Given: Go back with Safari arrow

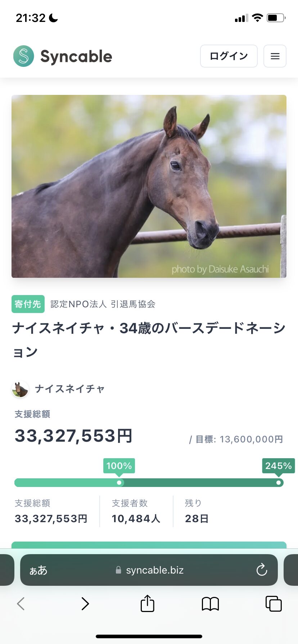Looking at the screenshot, I should (21, 604).
